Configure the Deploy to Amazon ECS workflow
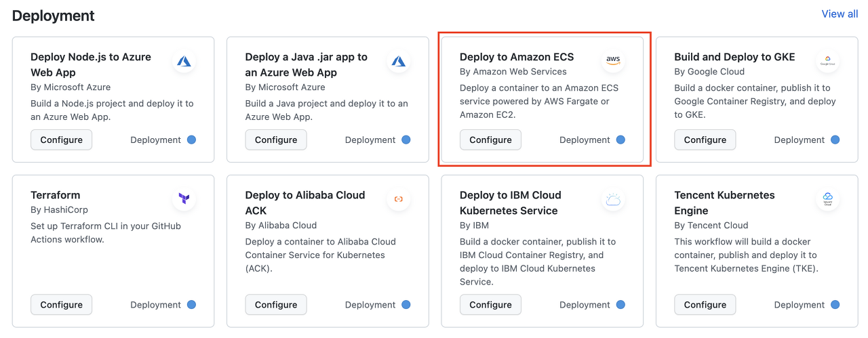This screenshot has width=868, height=338. tap(490, 140)
